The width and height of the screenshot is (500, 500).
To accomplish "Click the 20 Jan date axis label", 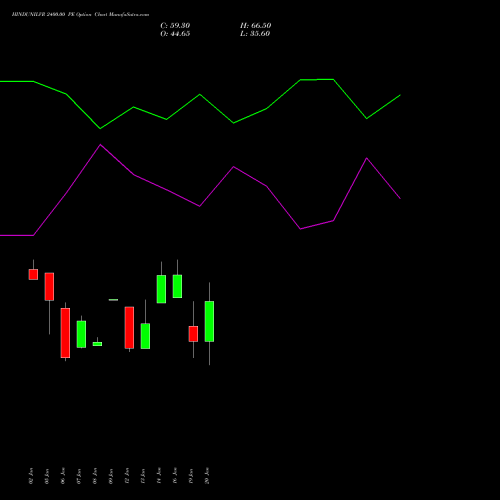I will tap(207, 476).
